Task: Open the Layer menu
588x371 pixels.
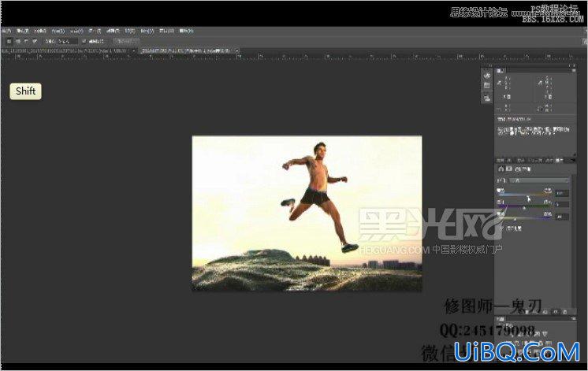Action: point(58,31)
